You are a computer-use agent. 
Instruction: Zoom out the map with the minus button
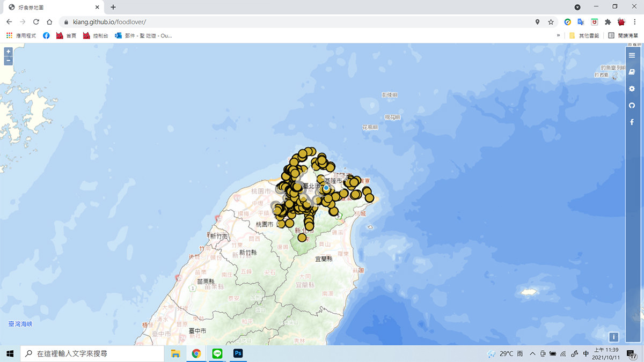coord(8,61)
